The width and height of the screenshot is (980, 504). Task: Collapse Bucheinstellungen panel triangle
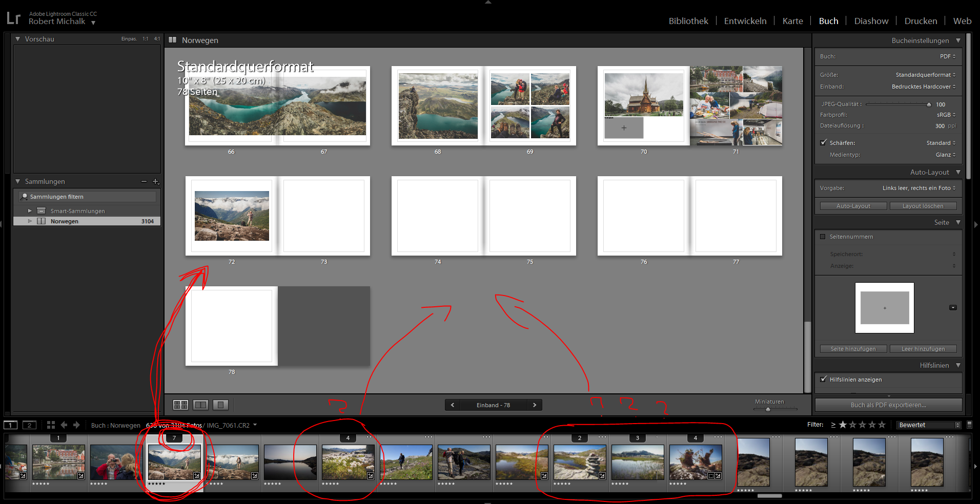(958, 40)
